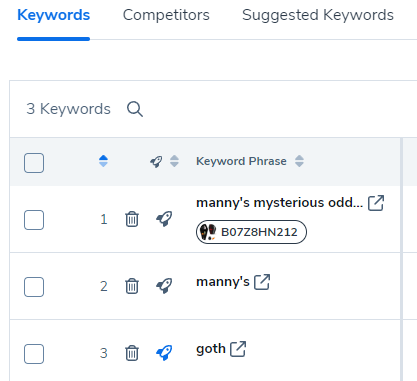Delete the goth keyword row
This screenshot has height=381, width=417.
(132, 353)
